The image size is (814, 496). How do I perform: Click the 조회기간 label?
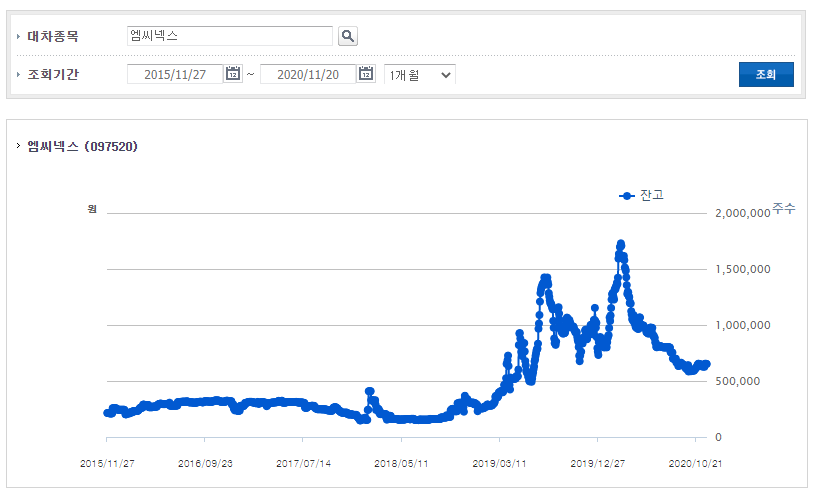pos(52,74)
